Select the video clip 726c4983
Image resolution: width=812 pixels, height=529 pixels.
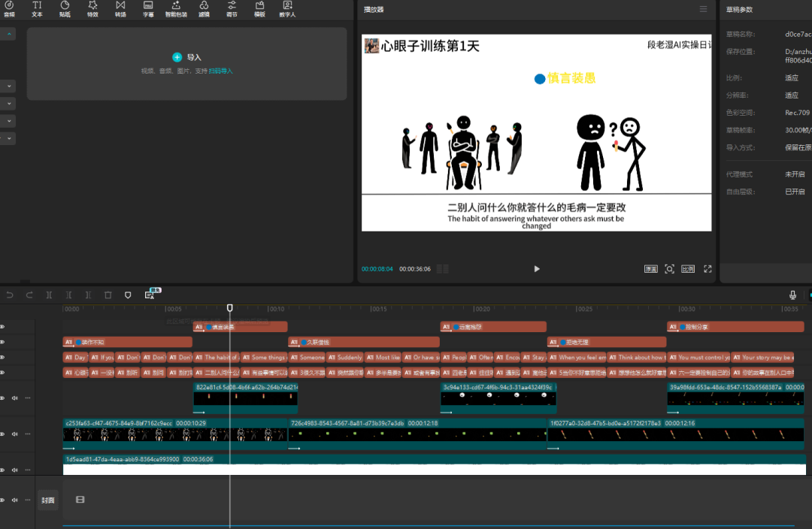click(x=417, y=434)
